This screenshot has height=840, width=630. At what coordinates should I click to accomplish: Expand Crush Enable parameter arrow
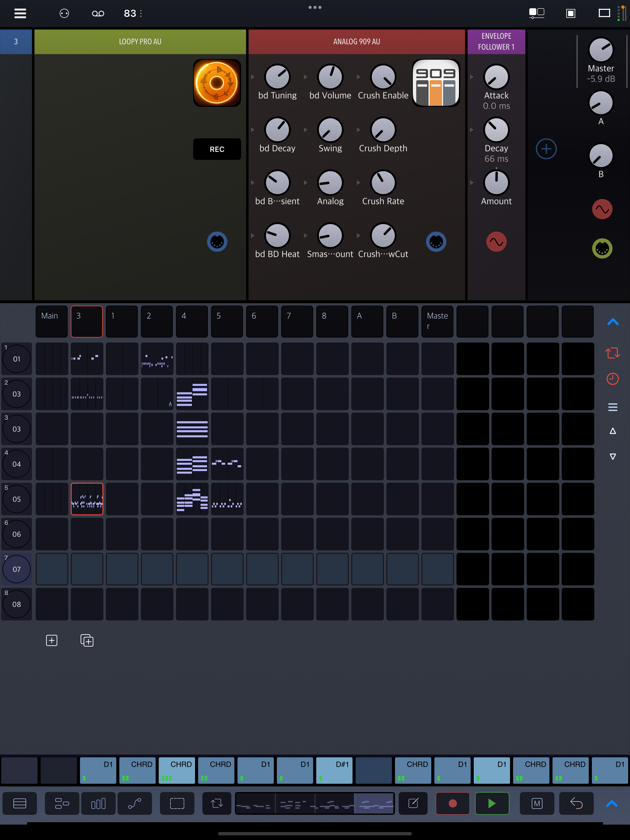coord(358,77)
